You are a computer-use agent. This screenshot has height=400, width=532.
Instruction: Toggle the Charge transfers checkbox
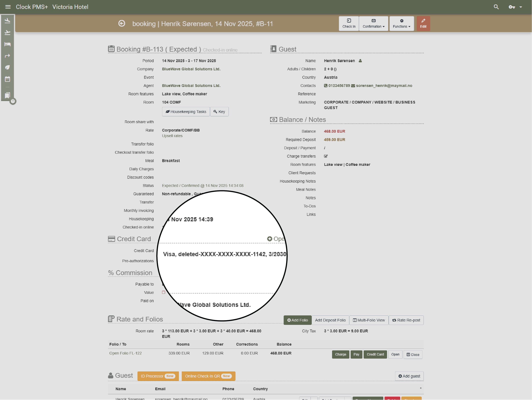326,156
